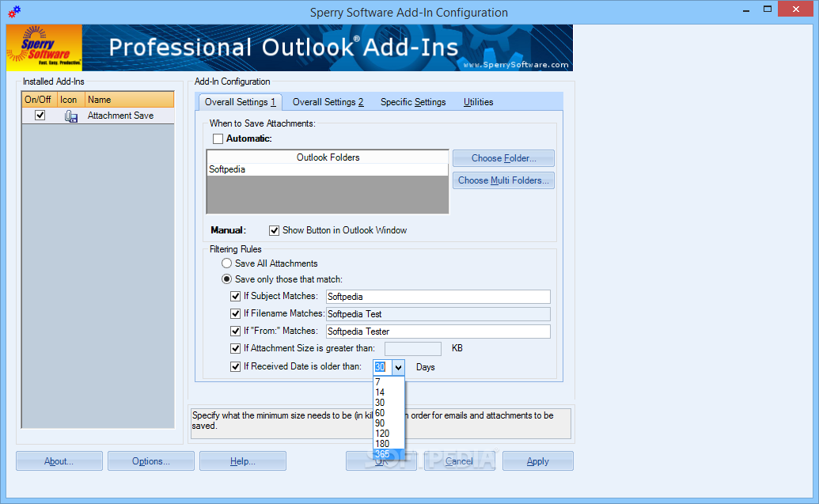The width and height of the screenshot is (819, 504).
Task: Click the On/Off column header
Action: pos(39,100)
